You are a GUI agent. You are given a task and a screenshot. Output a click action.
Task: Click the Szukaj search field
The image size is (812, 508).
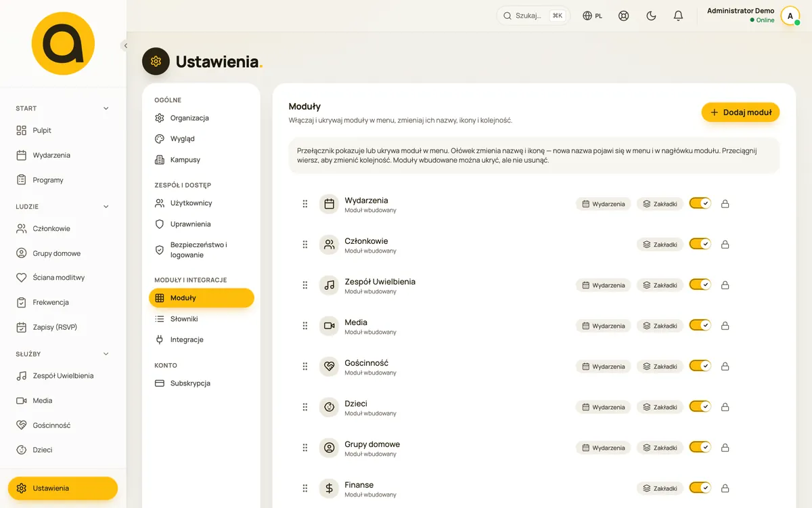point(533,16)
